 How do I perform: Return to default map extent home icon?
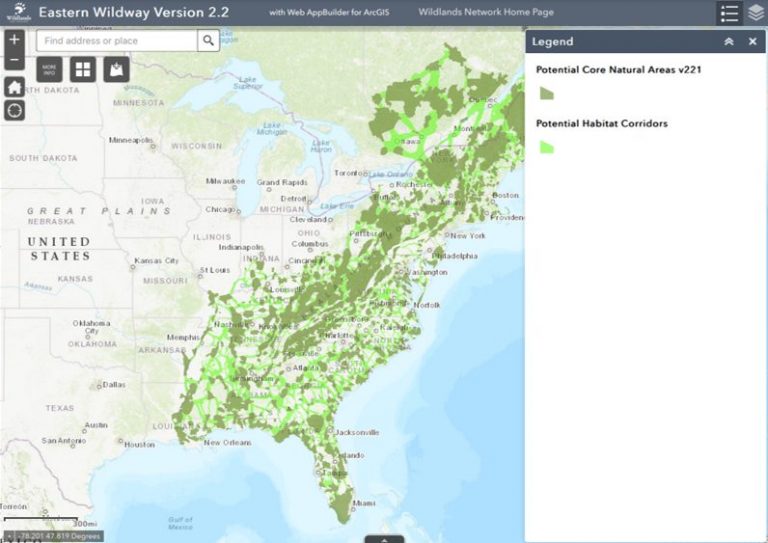click(x=14, y=87)
